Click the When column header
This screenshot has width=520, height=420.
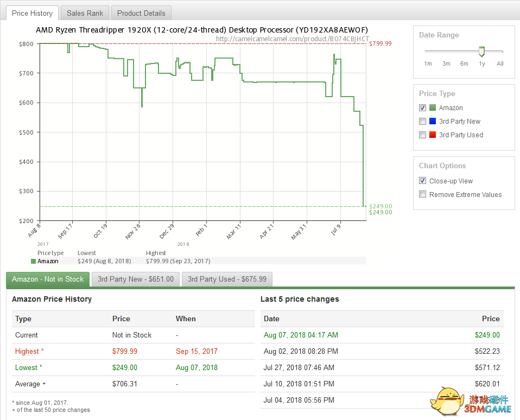[x=186, y=319]
